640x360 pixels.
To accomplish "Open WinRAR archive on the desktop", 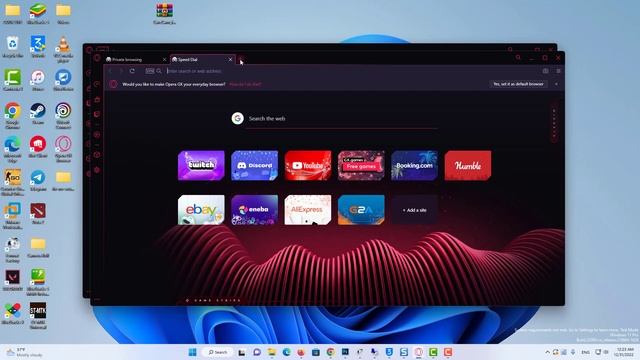I will (x=164, y=13).
